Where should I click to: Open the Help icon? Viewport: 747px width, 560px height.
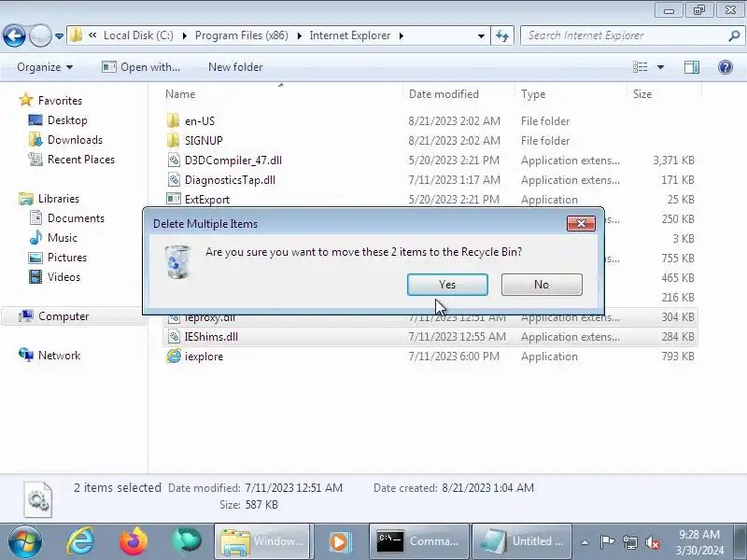point(726,67)
